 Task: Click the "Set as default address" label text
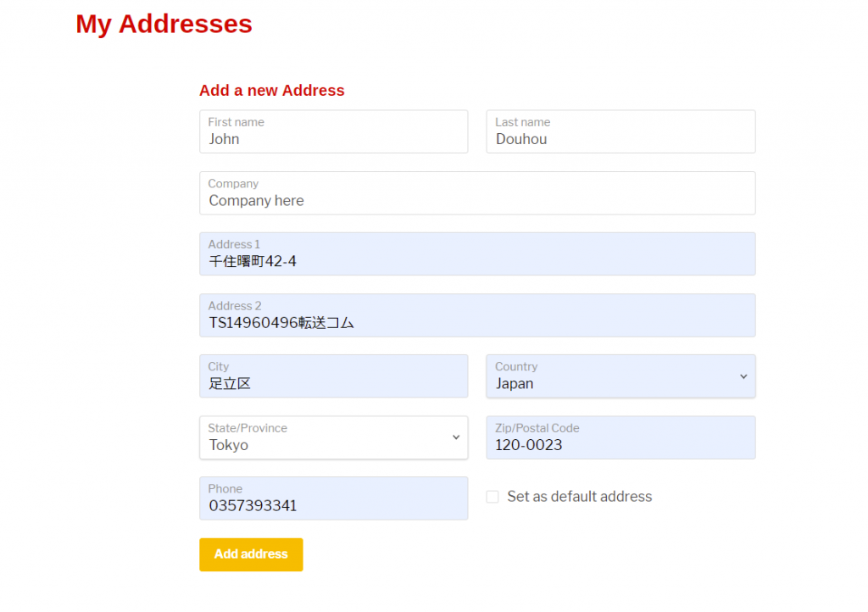pos(579,497)
